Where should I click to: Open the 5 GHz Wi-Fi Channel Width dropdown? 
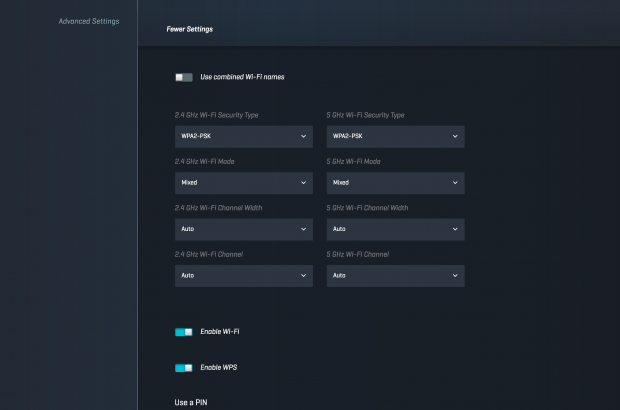(x=395, y=229)
